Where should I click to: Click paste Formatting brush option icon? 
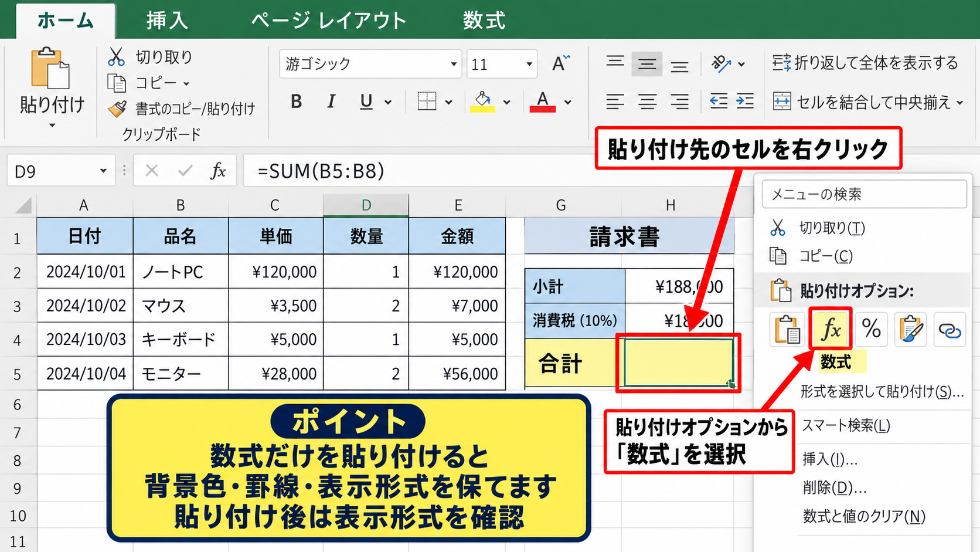(x=910, y=329)
